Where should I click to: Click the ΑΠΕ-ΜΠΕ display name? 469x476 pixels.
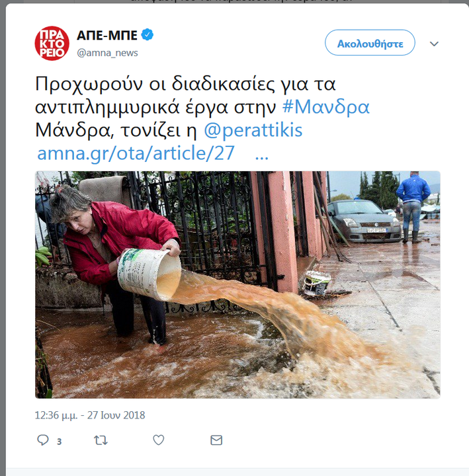[x=107, y=35]
